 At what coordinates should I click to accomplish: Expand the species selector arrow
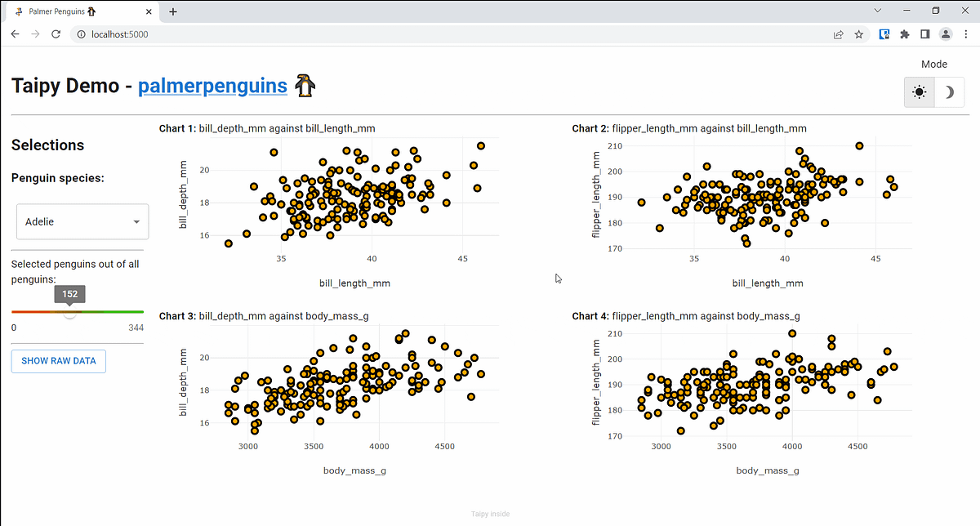tap(137, 221)
